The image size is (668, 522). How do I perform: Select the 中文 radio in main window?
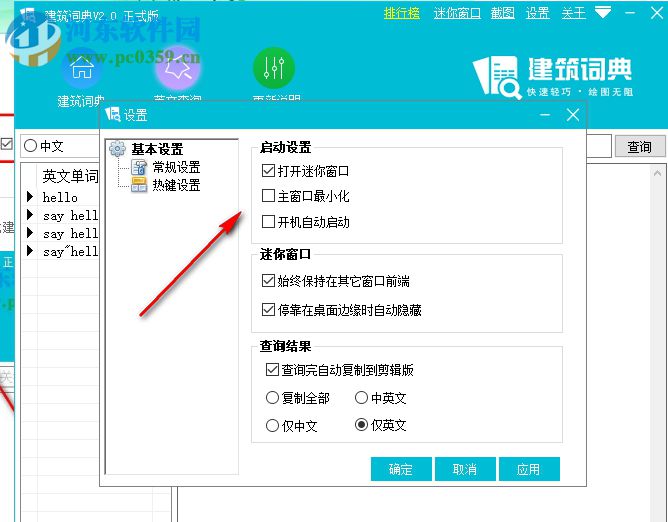pyautogui.click(x=30, y=146)
